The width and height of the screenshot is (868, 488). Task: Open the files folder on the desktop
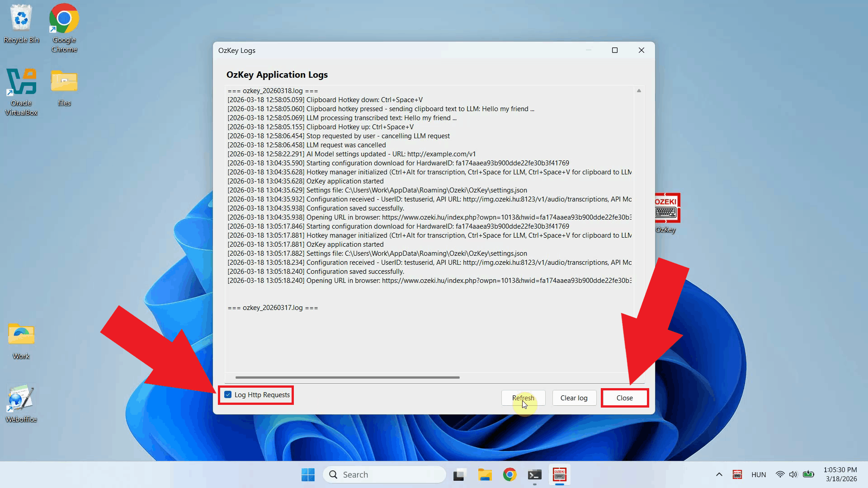point(63,84)
